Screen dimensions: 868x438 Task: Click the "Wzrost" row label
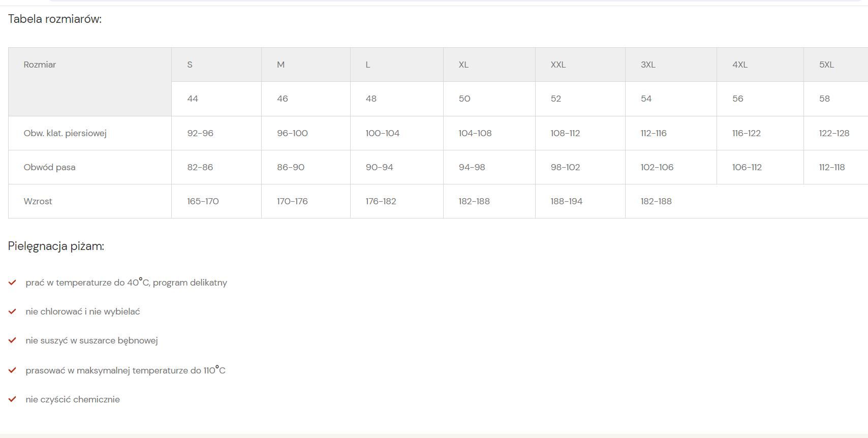[38, 201]
